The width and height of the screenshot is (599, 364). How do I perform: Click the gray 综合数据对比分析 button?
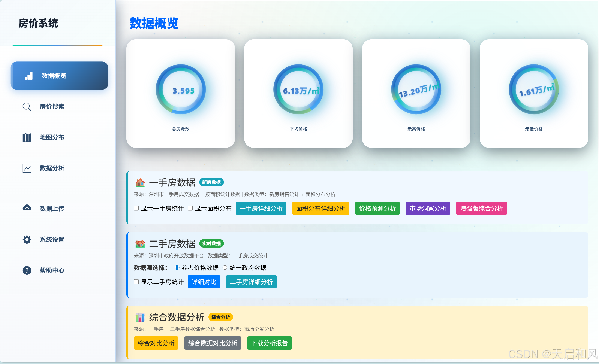pyautogui.click(x=213, y=343)
